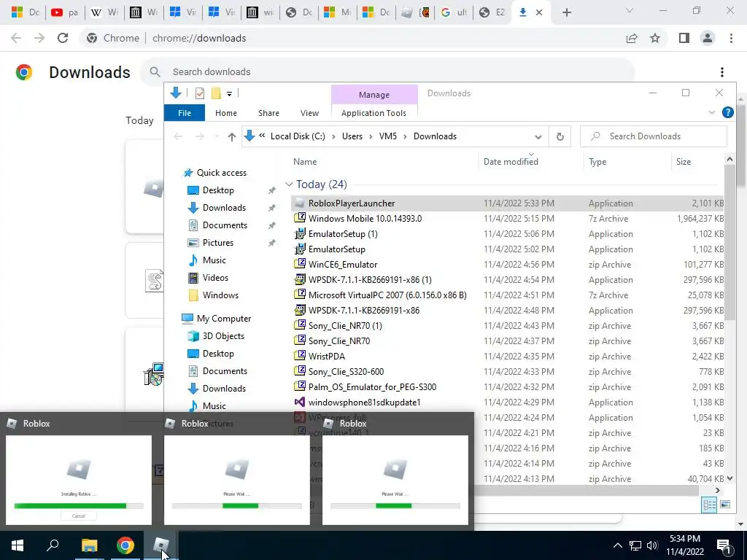This screenshot has width=747, height=560.
Task: Switch to the Share ribbon tab
Action: pos(268,113)
